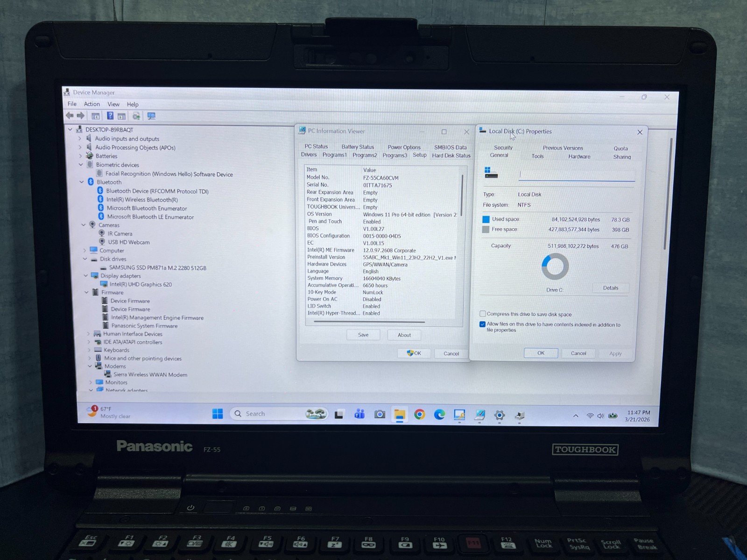
Task: Click the blue question mark Help toolbar icon
Action: 110,116
